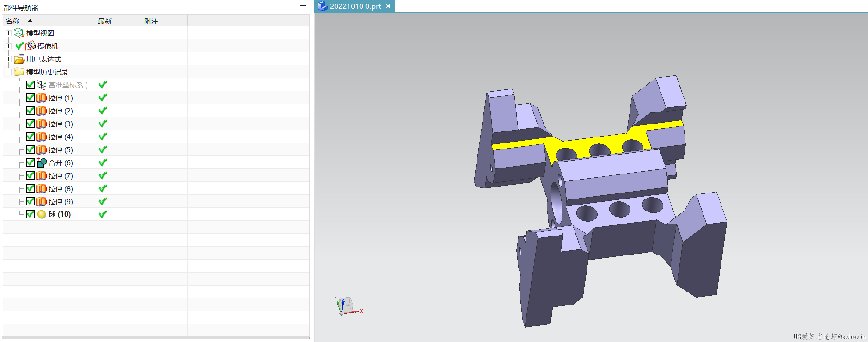Click the 合并 (6) unite icon

42,162
